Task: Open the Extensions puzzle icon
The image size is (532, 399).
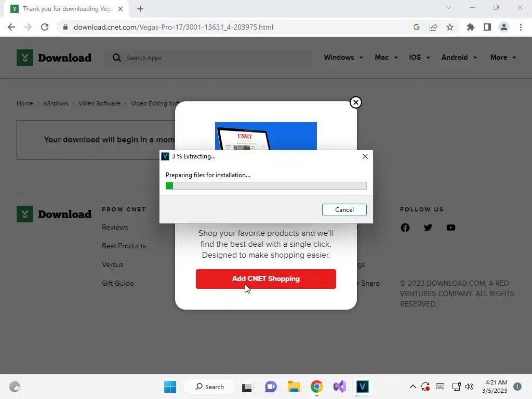Action: pos(470,27)
